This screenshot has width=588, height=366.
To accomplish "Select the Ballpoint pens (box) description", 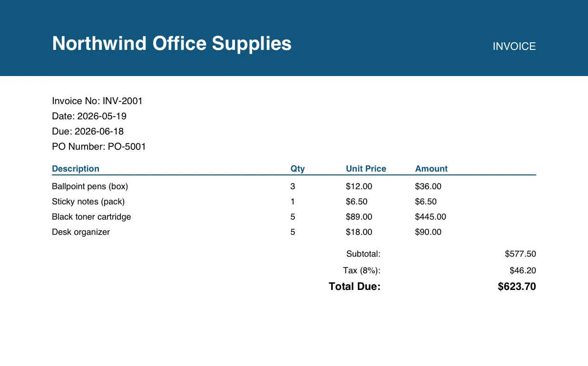I will (x=90, y=186).
